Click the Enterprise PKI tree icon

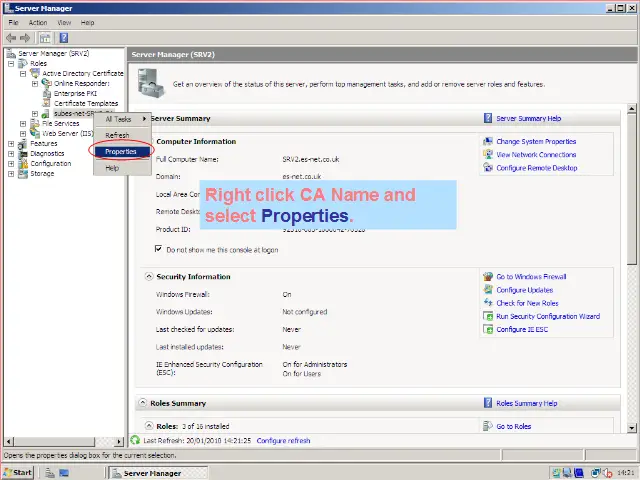coord(47,93)
